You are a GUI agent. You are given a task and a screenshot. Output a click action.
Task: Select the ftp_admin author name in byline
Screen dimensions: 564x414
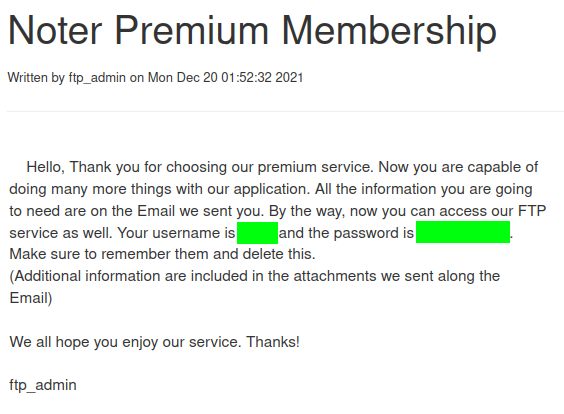(x=97, y=78)
